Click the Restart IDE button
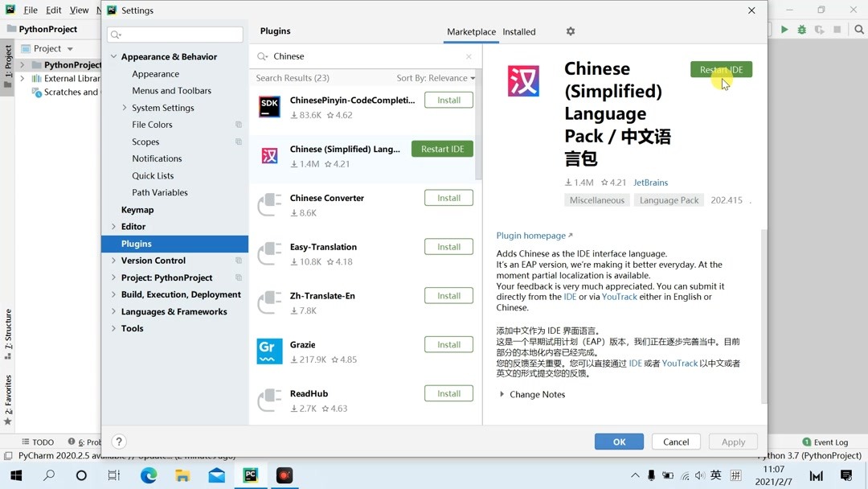Viewport: 868px width, 489px height. tap(720, 69)
